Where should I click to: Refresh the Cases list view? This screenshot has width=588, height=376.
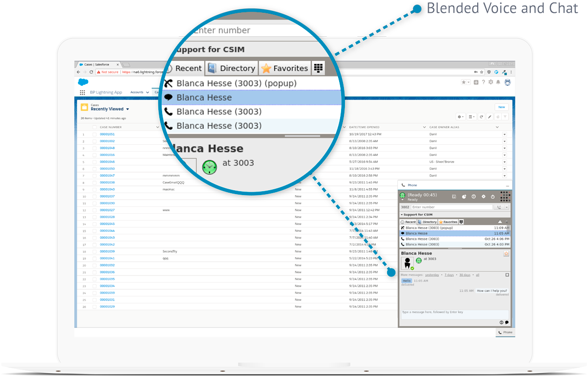tap(482, 117)
